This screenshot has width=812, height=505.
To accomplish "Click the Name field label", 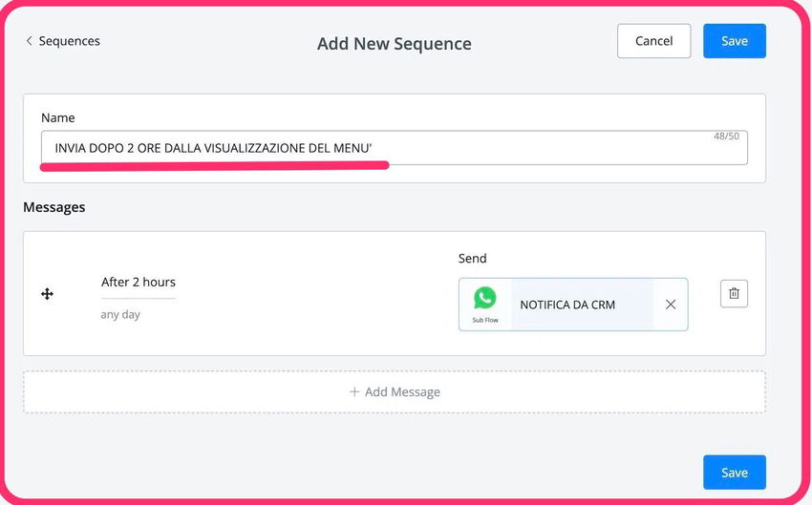I will tap(57, 117).
